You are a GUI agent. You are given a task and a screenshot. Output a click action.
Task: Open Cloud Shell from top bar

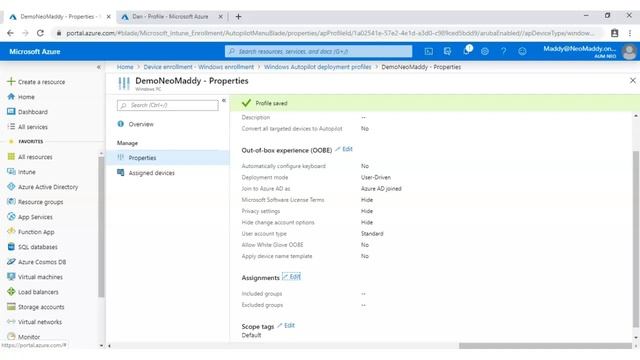click(x=429, y=51)
